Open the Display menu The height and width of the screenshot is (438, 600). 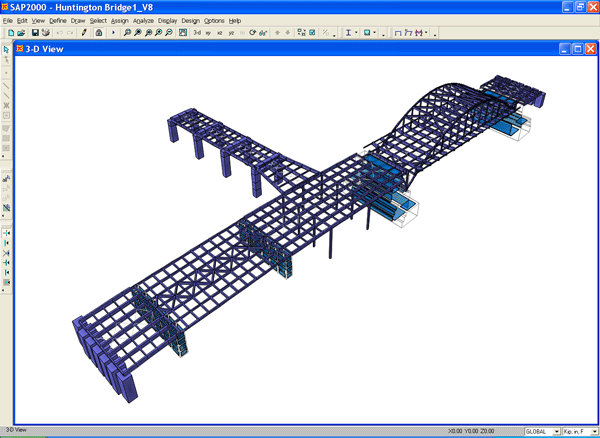166,20
